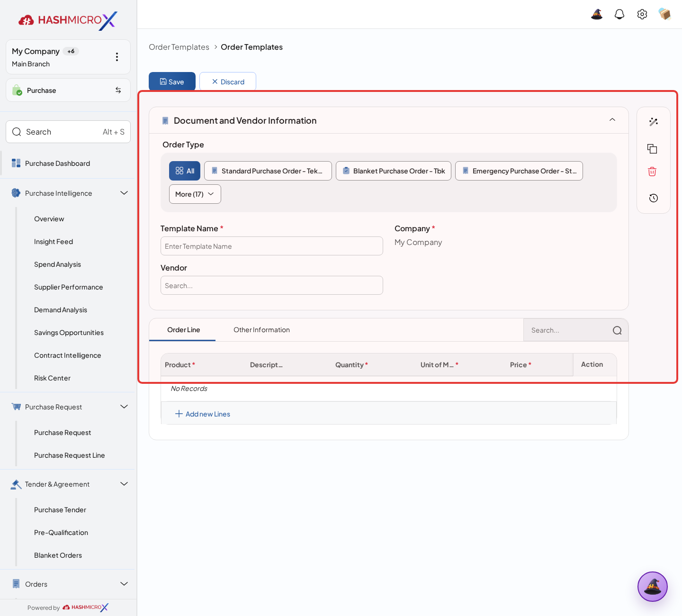Switch module using Purchase swap arrows icon
Viewport: 682px width, 616px height.
(118, 90)
